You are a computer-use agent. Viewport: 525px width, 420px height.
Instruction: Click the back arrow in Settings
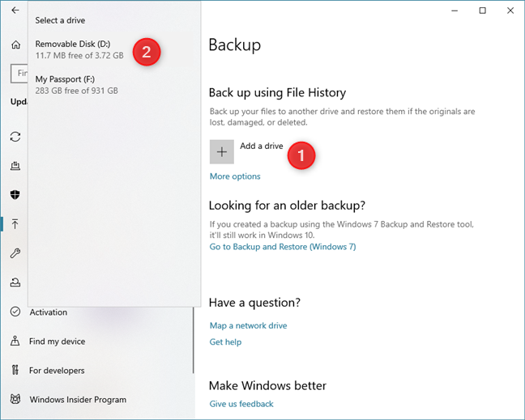pyautogui.click(x=15, y=11)
